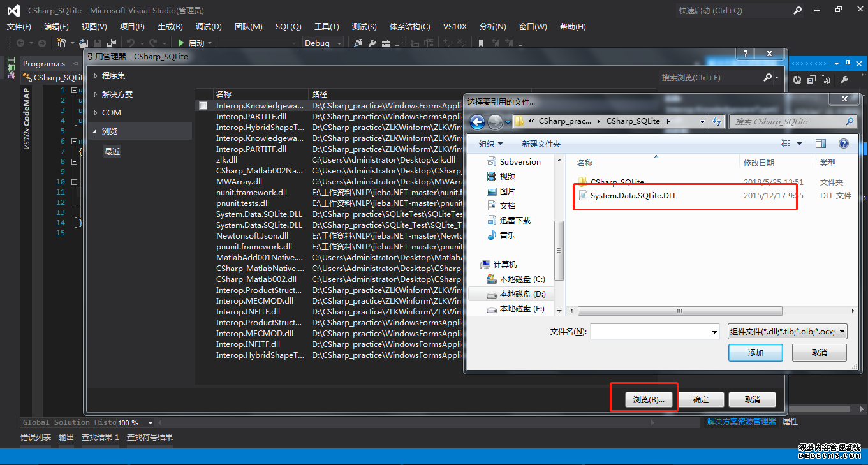
Task: Click the collapse all icon in Solution Explorer
Action: click(x=811, y=80)
